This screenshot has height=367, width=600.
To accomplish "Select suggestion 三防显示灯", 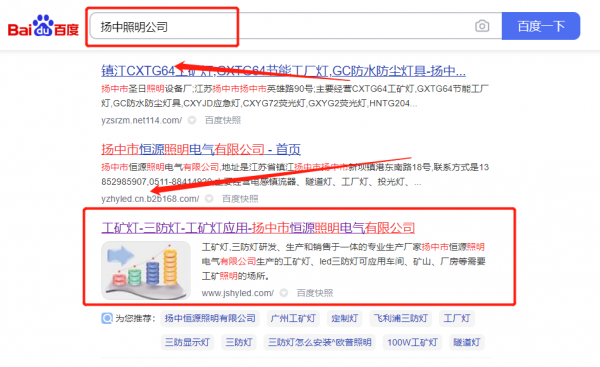I will [187, 342].
